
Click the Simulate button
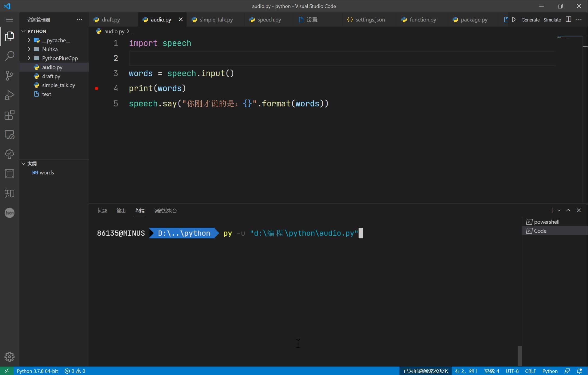(x=552, y=20)
